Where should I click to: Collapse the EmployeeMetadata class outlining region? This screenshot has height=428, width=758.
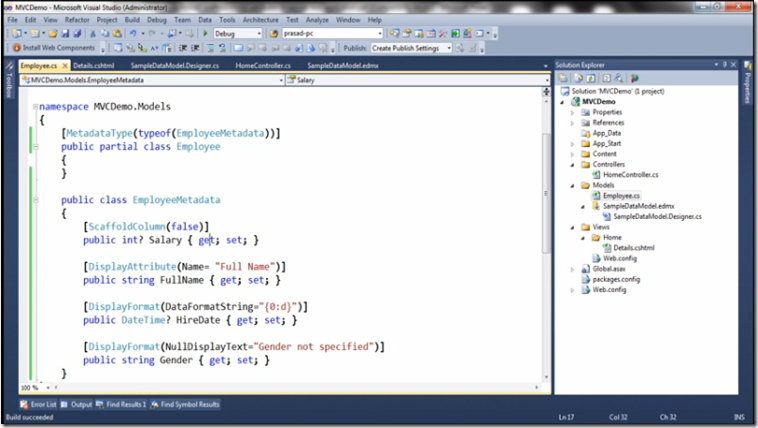click(x=35, y=200)
